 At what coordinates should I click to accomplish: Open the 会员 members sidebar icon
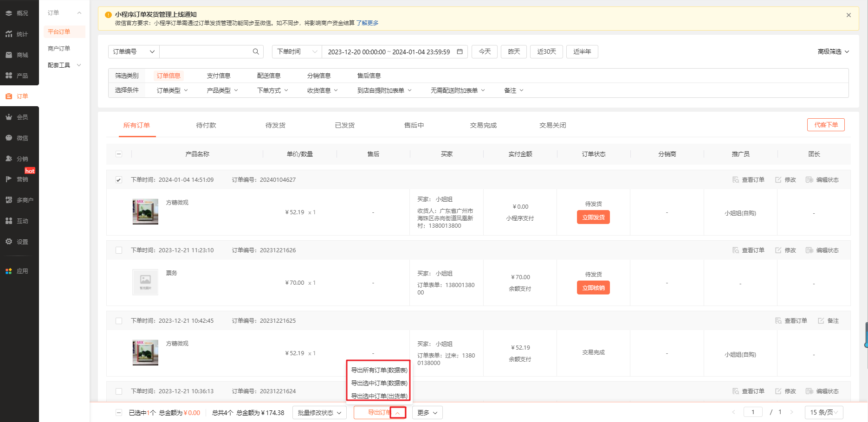[9, 117]
